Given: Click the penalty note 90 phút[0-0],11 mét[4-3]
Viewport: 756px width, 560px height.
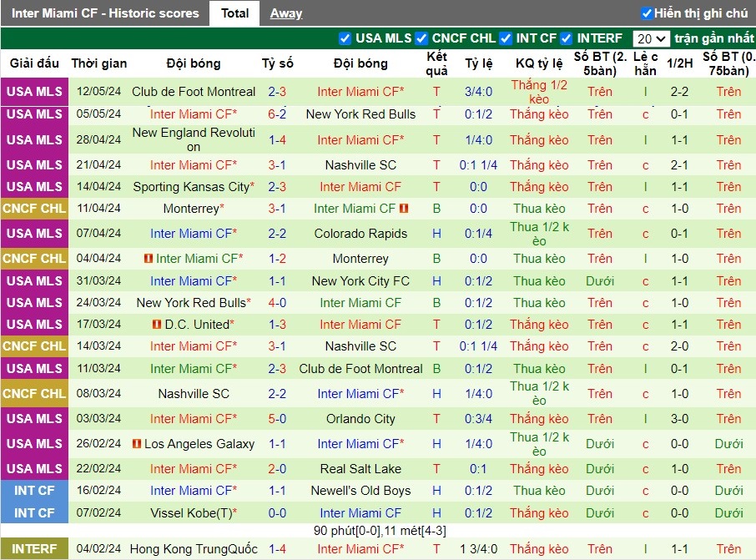Looking at the screenshot, I should 380,531.
